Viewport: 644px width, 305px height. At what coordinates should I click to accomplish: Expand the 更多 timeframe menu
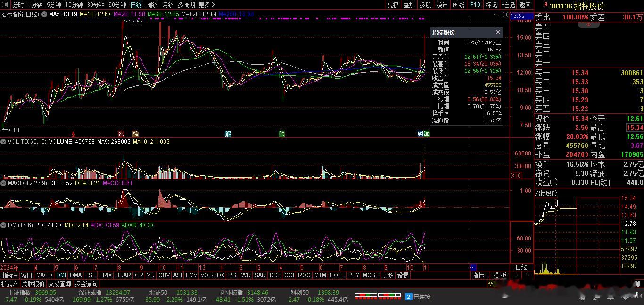[207, 5]
